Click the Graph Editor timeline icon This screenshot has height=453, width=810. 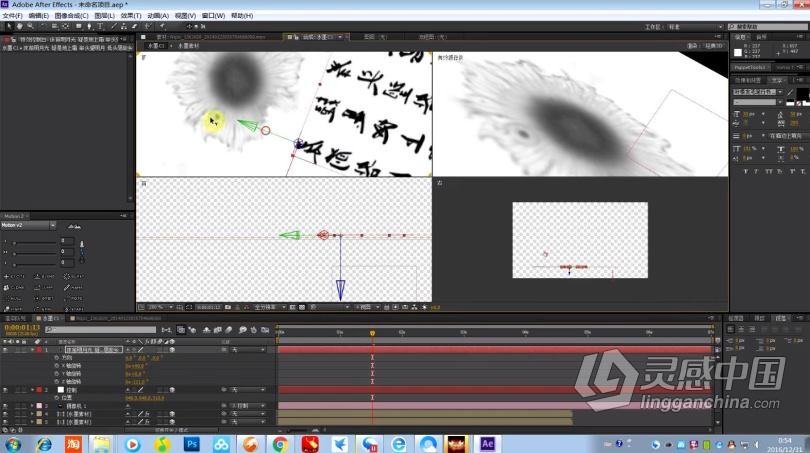(266, 330)
